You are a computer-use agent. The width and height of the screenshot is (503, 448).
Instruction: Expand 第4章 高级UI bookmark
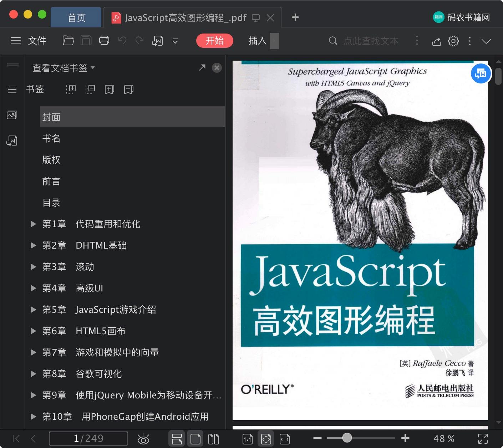(x=34, y=288)
